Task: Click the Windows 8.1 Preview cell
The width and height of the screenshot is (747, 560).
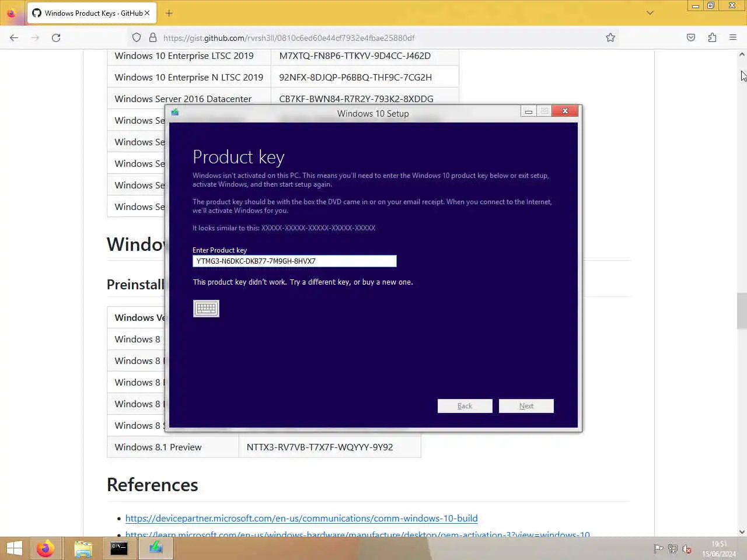Action: tap(173, 447)
